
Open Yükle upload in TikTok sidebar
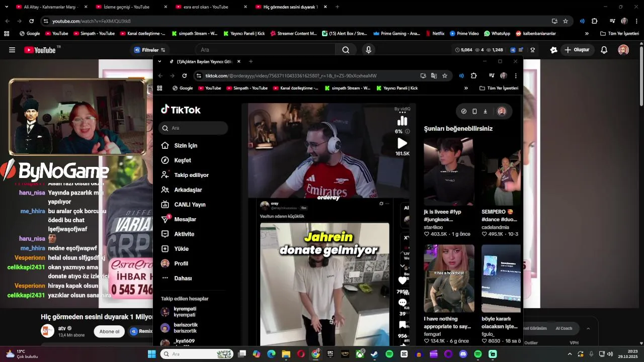point(175,249)
